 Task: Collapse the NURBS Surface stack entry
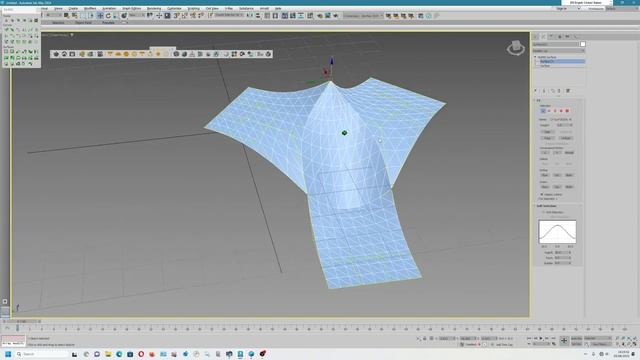(x=535, y=57)
